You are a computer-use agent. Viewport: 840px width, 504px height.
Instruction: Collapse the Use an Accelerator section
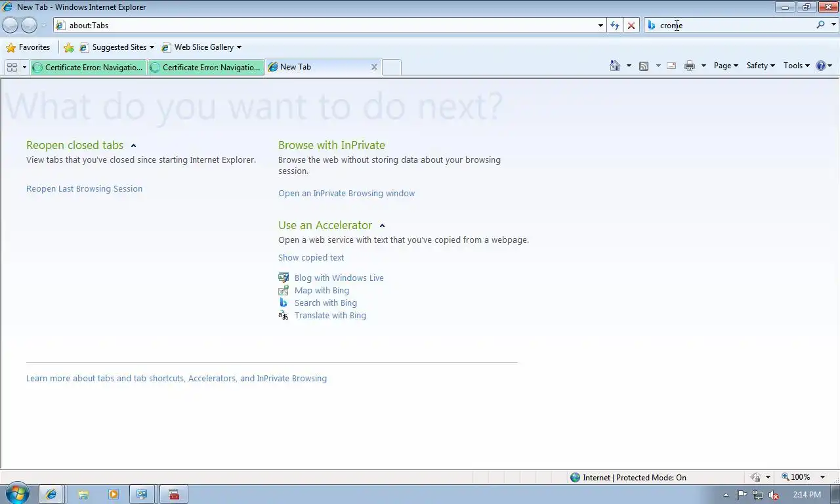382,226
